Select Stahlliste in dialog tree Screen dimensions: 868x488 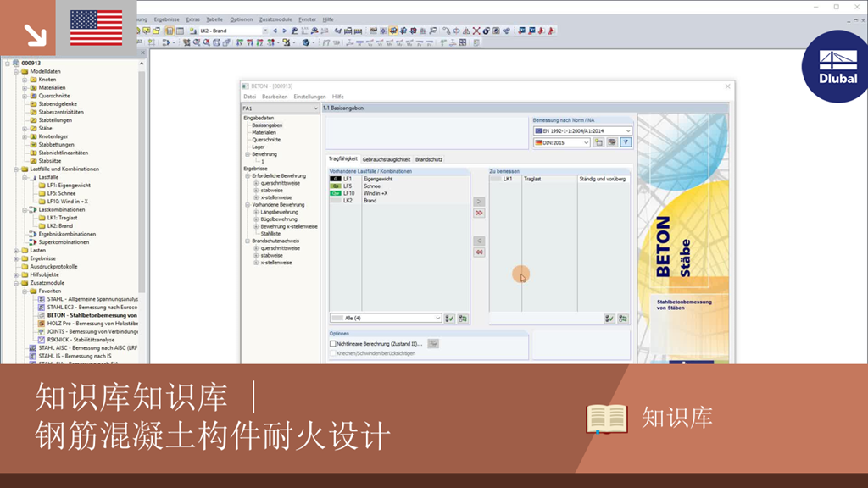pos(270,234)
